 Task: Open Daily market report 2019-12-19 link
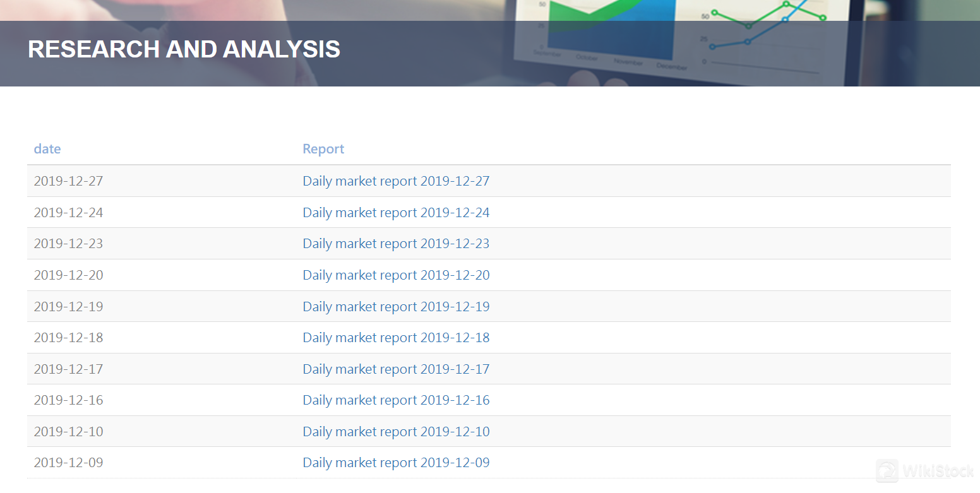tap(396, 307)
